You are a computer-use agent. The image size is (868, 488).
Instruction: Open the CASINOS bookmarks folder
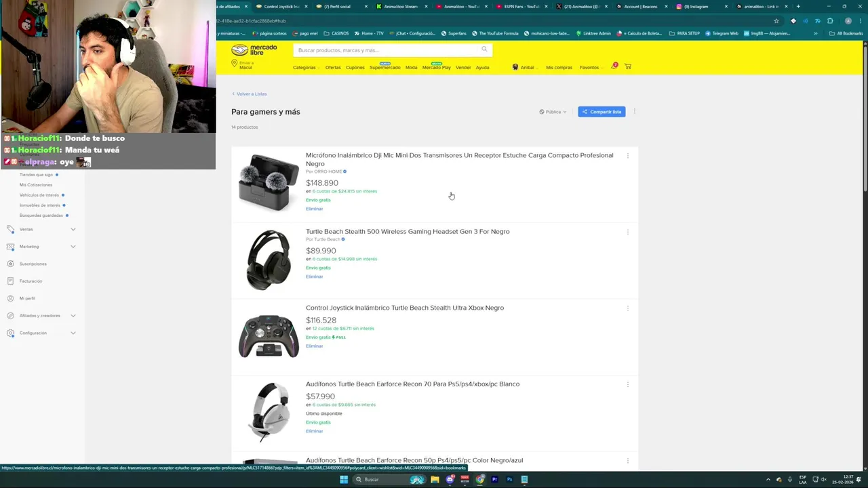tap(336, 33)
